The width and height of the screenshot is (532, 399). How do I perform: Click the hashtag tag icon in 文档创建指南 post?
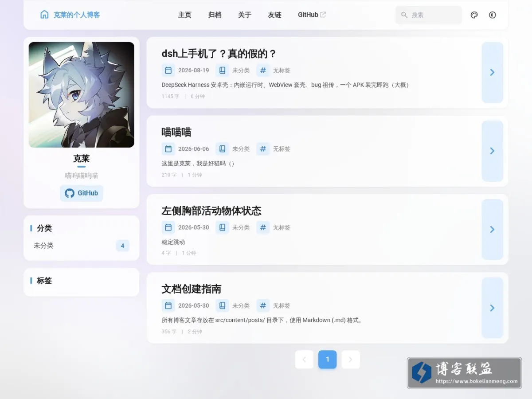(x=263, y=305)
